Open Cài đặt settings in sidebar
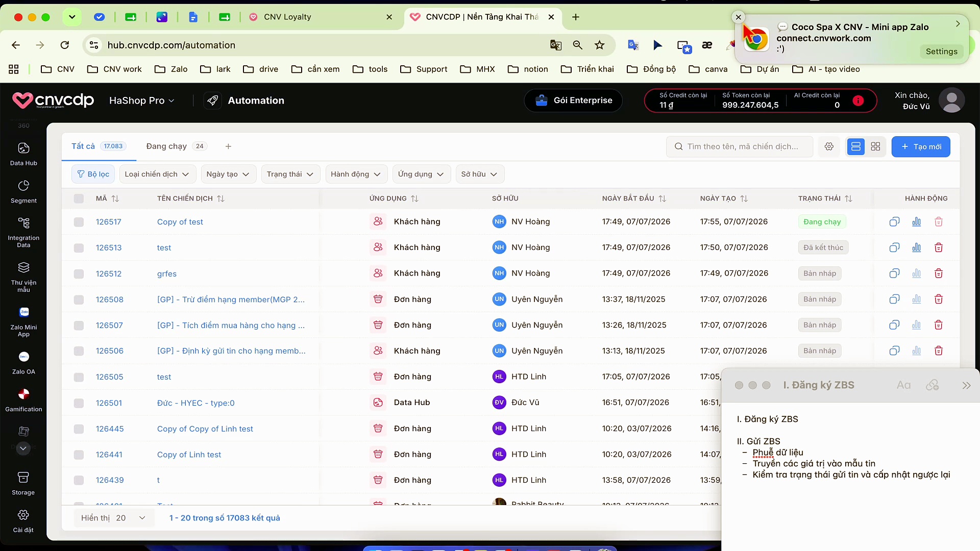This screenshot has height=551, width=980. [23, 520]
